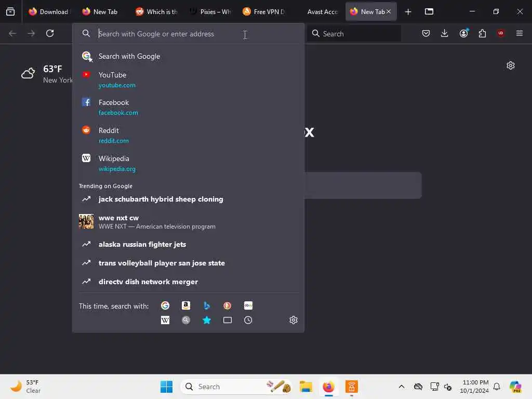
Task: Select the wwe nxt cw suggestion
Action: coord(188,222)
